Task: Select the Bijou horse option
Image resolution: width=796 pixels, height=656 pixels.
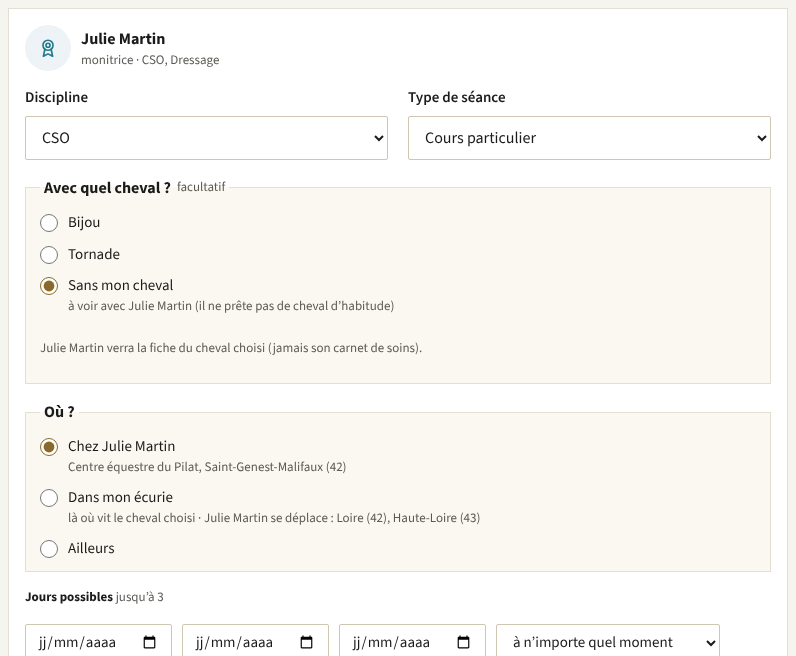Action: click(49, 223)
